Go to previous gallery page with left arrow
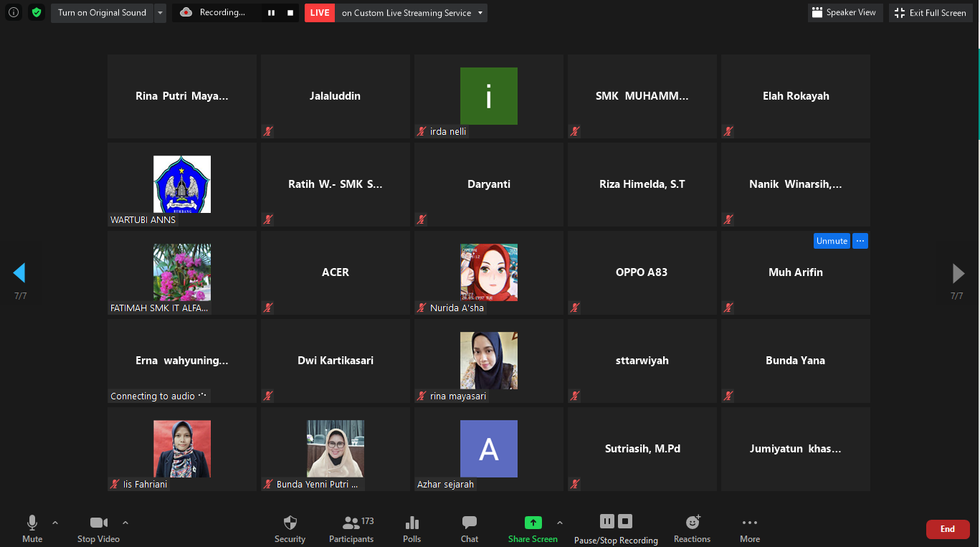 pyautogui.click(x=19, y=273)
